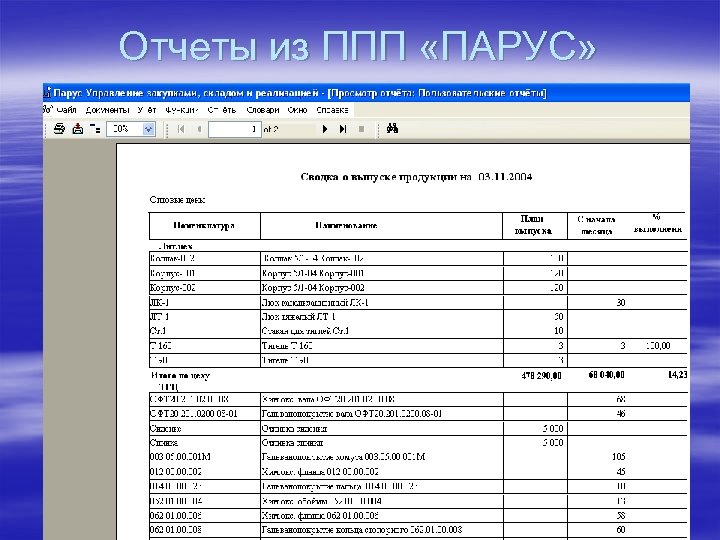The height and width of the screenshot is (540, 720).
Task: Select the ЛК-1 row nomenclature cell
Action: tap(204, 303)
